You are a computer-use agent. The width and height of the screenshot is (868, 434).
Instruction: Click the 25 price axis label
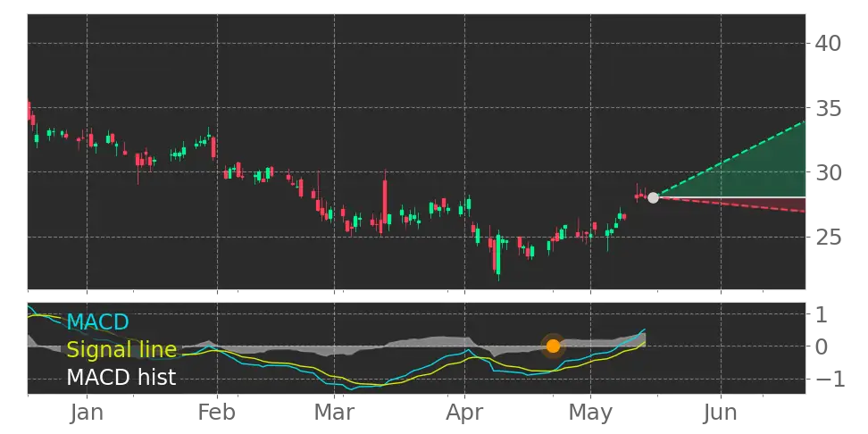[828, 238]
